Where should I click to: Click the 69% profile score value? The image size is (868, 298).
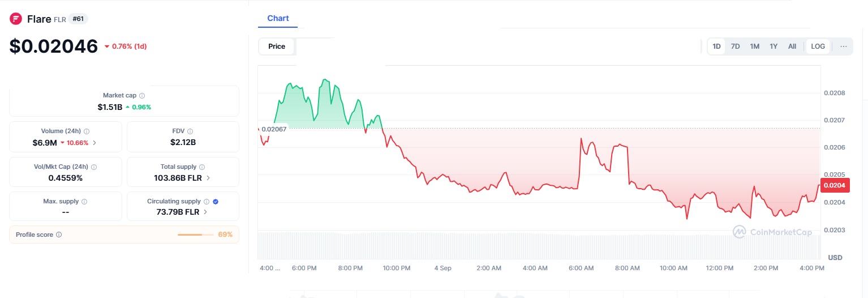[x=225, y=235]
